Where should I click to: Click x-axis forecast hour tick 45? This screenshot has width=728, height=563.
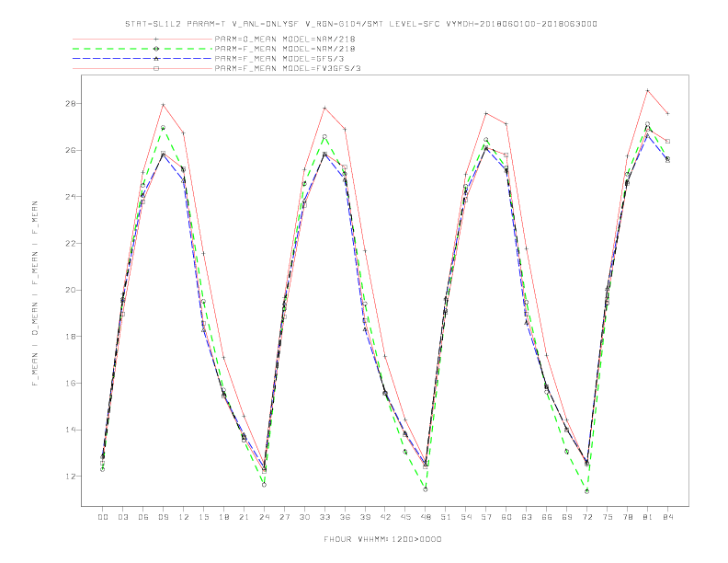(x=405, y=517)
